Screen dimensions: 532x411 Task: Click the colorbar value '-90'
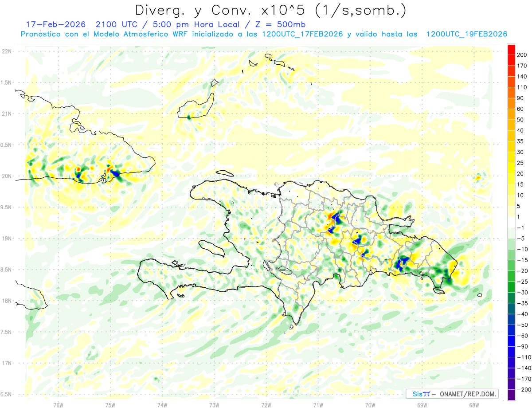(523, 346)
